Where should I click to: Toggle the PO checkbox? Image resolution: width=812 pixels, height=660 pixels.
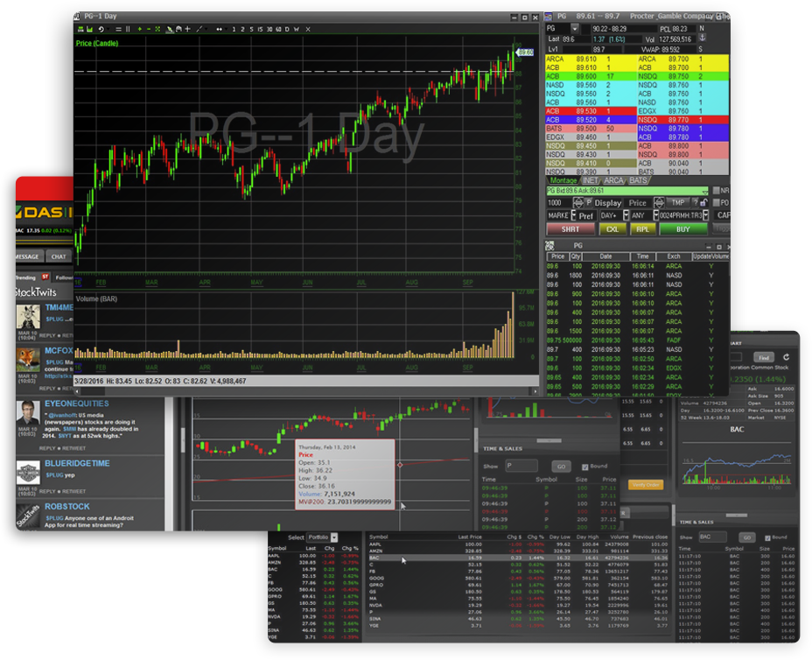click(x=717, y=202)
